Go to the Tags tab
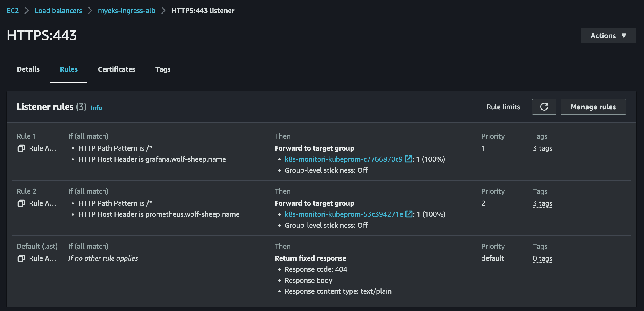The width and height of the screenshot is (644, 311). 163,69
